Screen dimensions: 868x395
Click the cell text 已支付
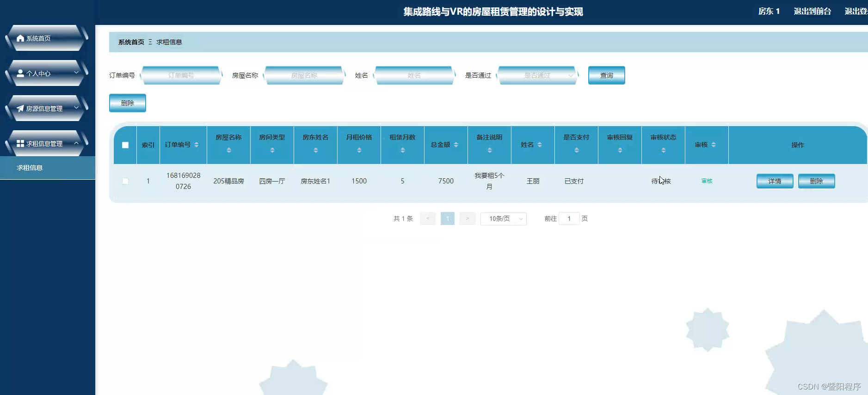pyautogui.click(x=574, y=181)
